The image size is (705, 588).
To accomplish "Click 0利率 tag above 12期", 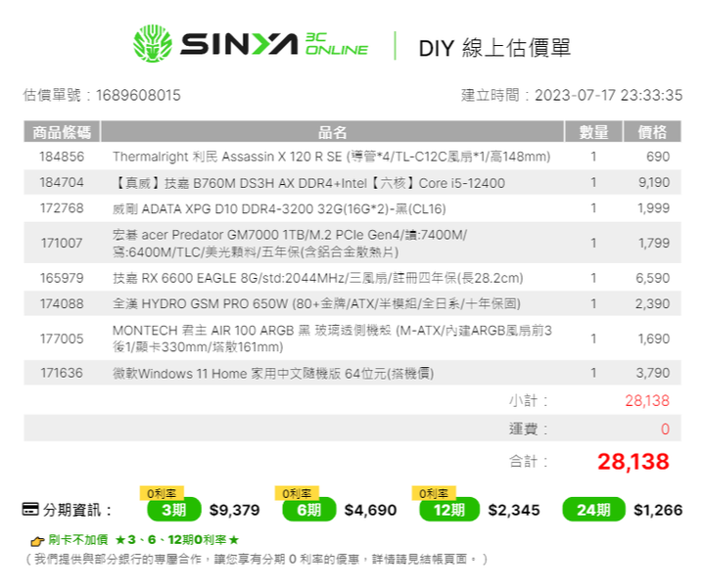I will pos(434,494).
